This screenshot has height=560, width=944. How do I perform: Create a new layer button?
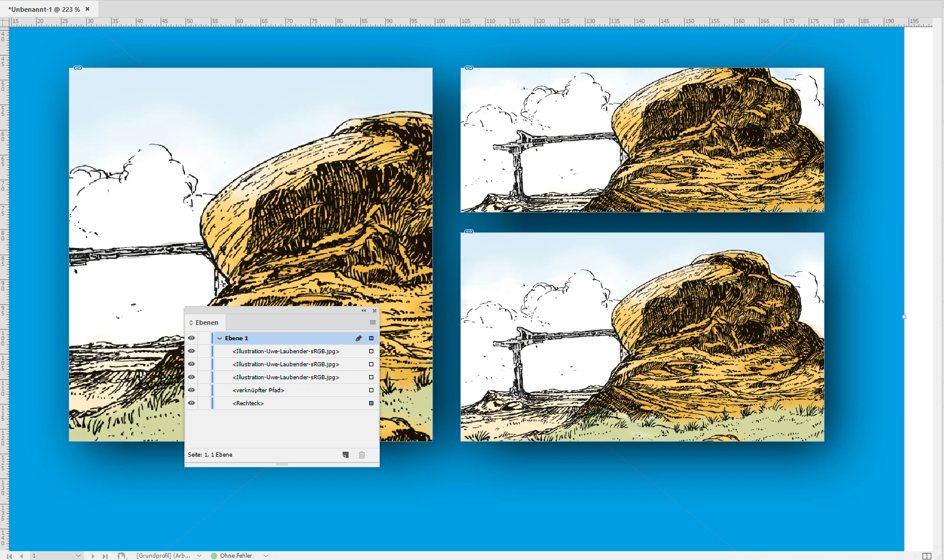pyautogui.click(x=346, y=455)
